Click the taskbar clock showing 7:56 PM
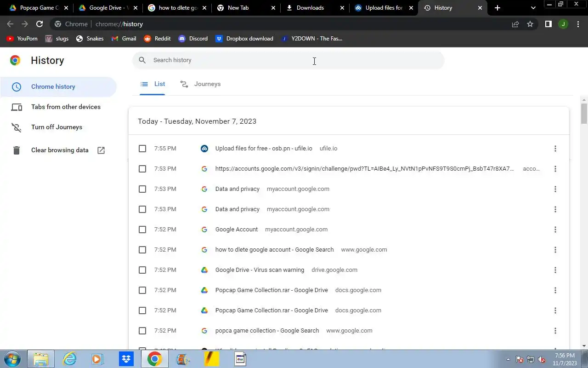 (x=565, y=359)
